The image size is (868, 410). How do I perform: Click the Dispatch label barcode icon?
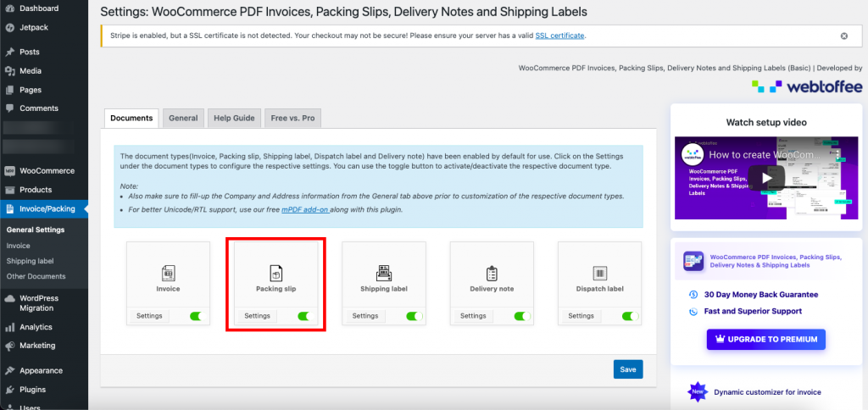(599, 273)
